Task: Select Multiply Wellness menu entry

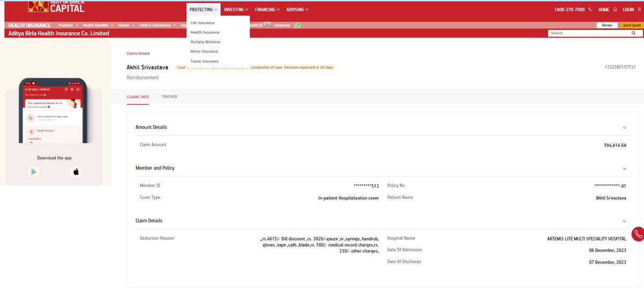Action: pos(206,42)
